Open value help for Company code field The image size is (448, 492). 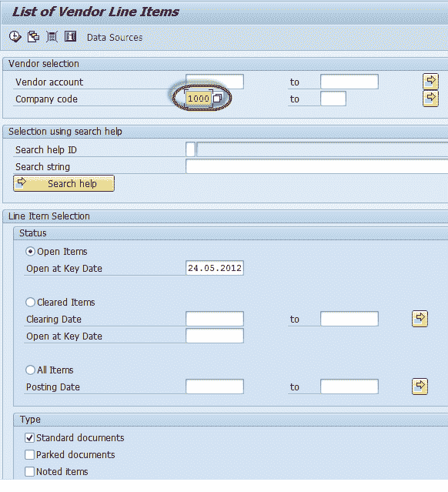click(217, 99)
